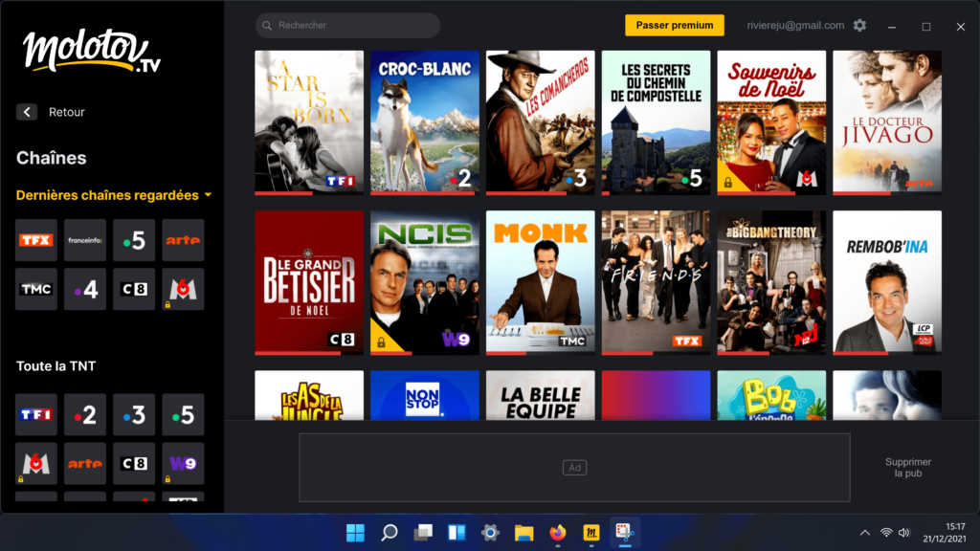Open Croc-Blanc poster
The height and width of the screenshot is (551, 980).
click(425, 122)
